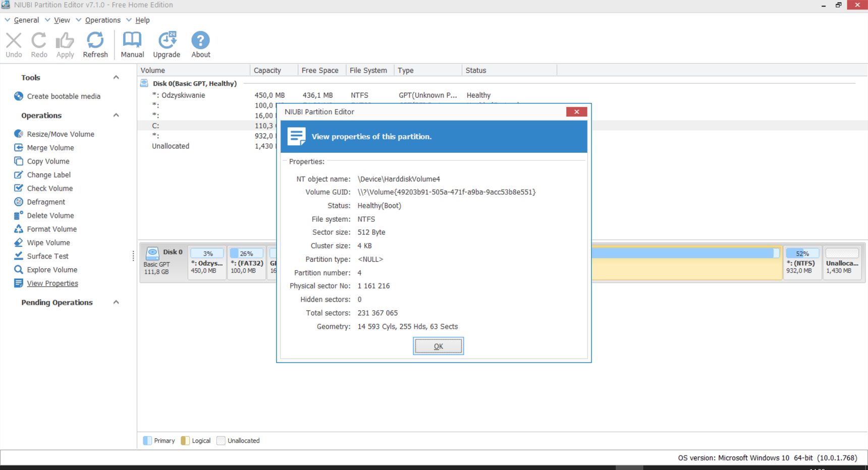
Task: Close the NIUBI Partition Editor dialog
Action: coord(576,111)
